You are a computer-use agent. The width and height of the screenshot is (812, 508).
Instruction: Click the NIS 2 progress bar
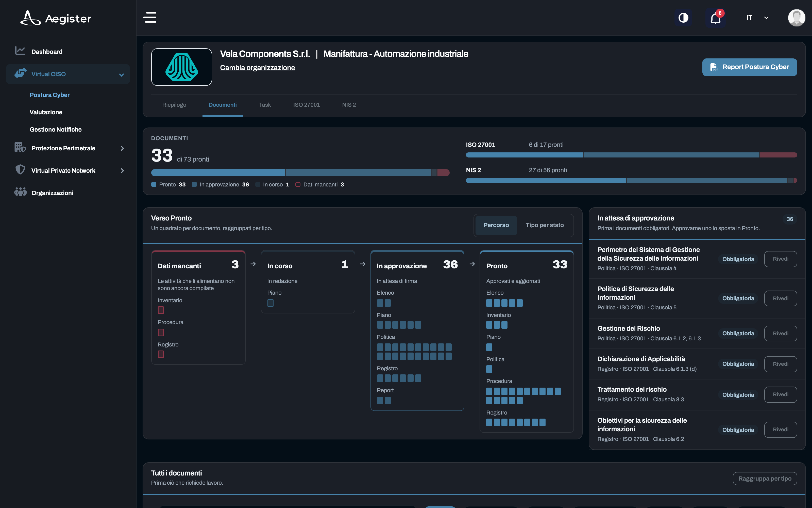631,180
